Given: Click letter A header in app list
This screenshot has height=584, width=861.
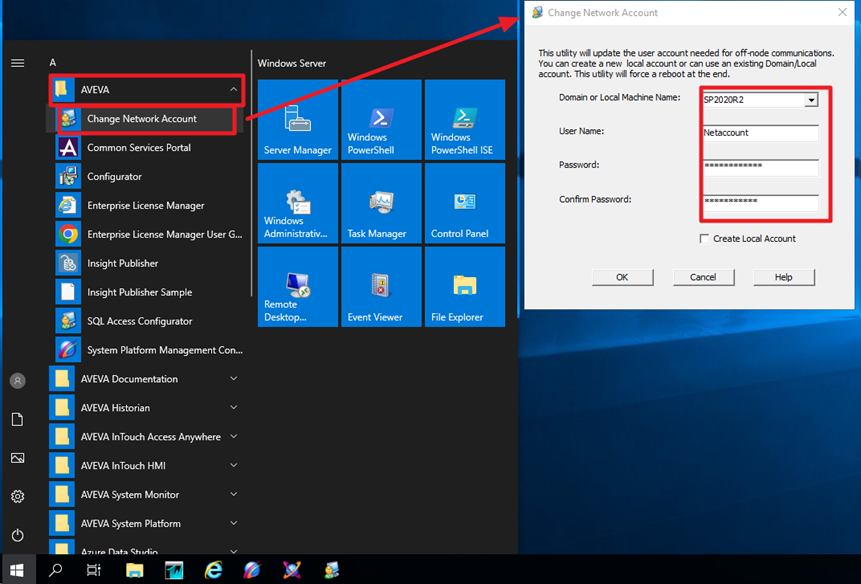Looking at the screenshot, I should [53, 63].
